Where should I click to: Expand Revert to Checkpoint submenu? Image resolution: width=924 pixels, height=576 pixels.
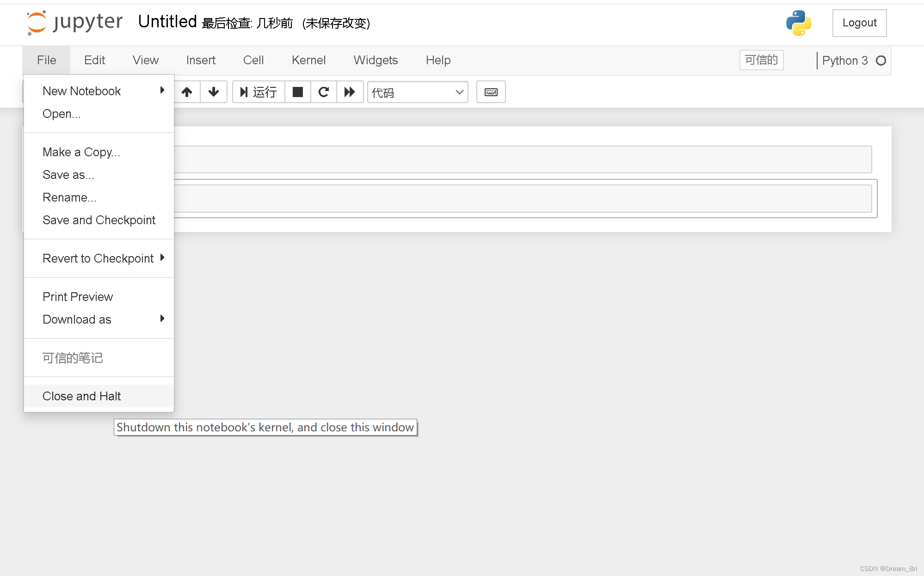click(x=99, y=258)
